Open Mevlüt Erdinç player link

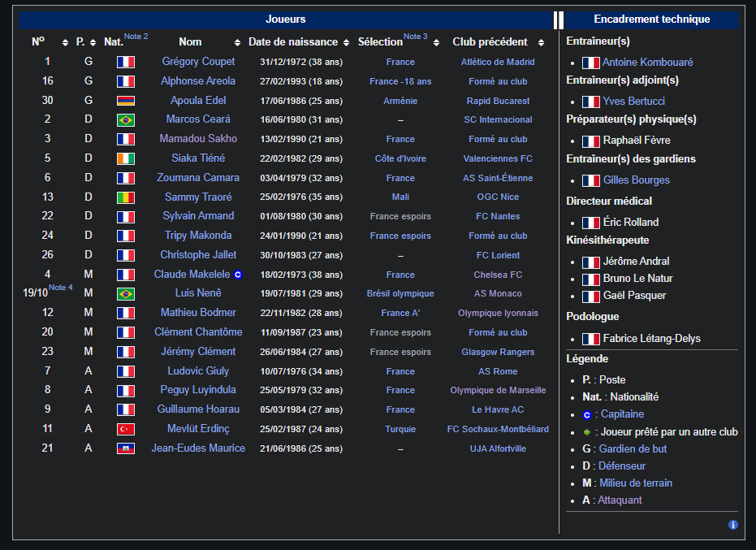198,429
